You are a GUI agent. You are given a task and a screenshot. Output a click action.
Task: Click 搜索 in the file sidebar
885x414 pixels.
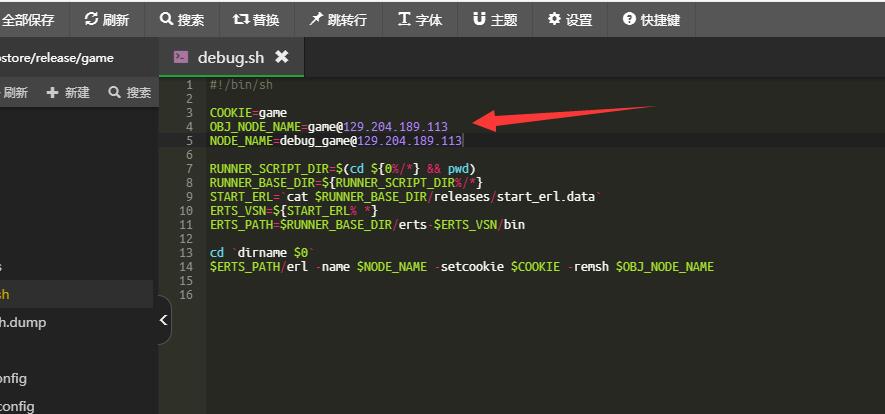coord(130,93)
